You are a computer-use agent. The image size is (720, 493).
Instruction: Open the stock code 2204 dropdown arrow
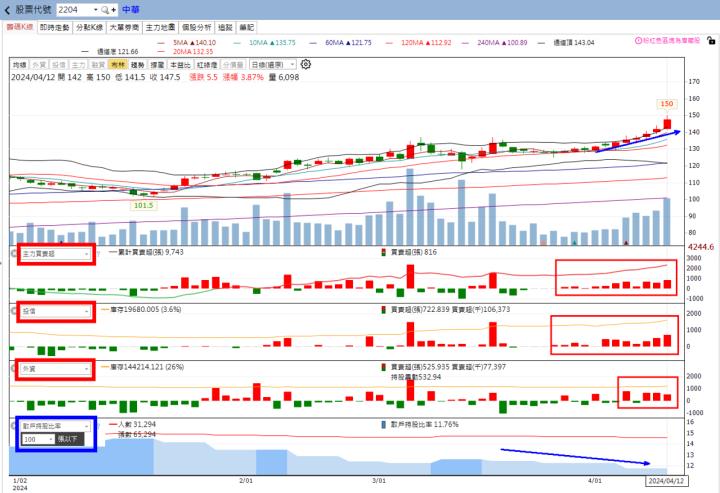tap(96, 10)
